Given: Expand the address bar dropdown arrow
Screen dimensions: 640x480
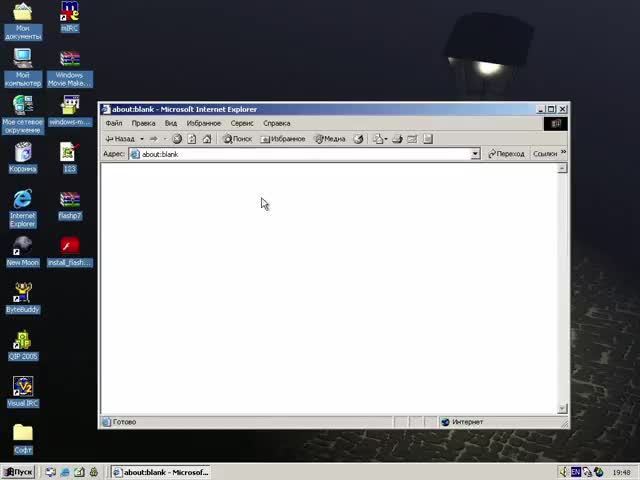Looking at the screenshot, I should tap(475, 154).
